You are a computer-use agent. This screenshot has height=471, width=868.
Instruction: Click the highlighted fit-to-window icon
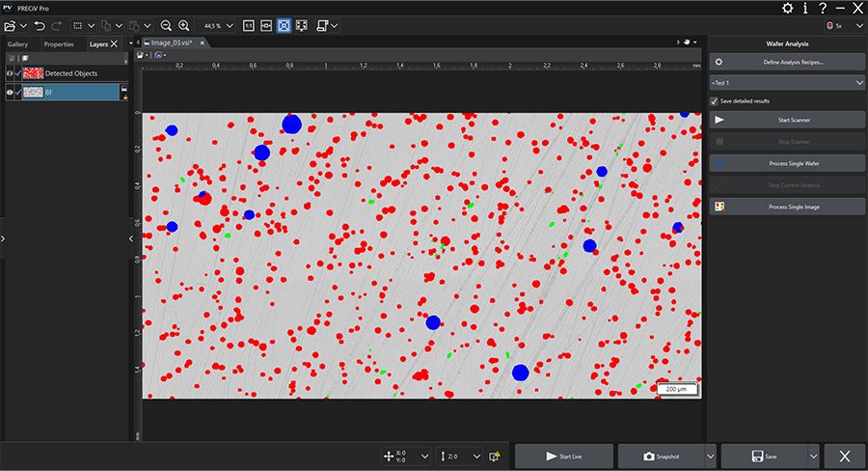(284, 25)
